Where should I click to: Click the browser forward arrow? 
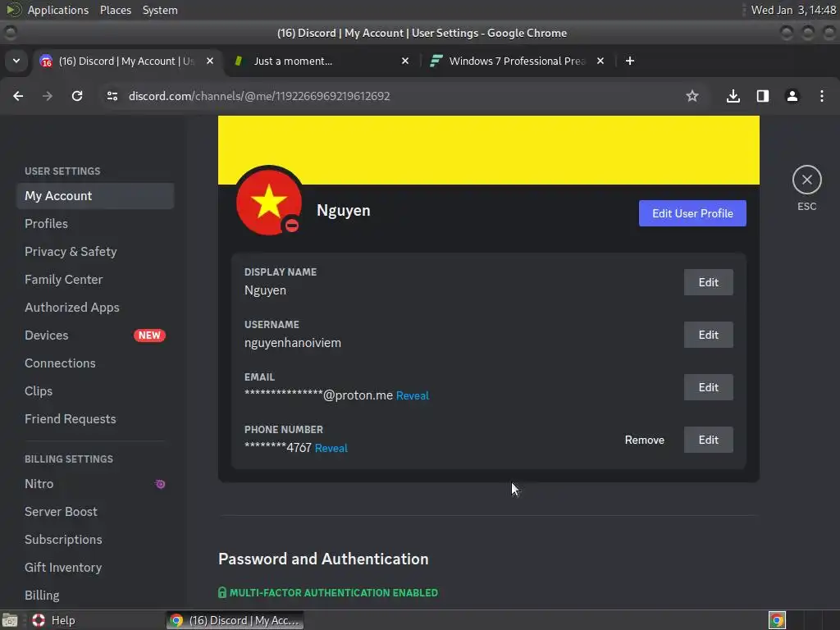point(48,96)
